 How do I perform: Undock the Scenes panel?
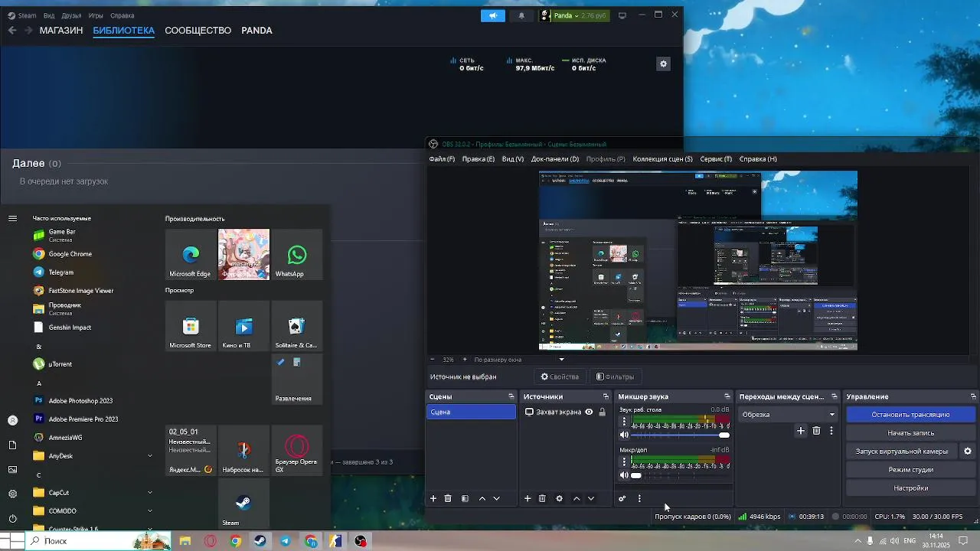click(511, 396)
